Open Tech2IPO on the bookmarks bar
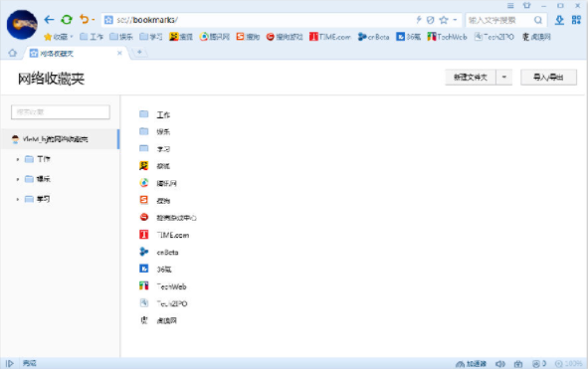 pyautogui.click(x=494, y=37)
